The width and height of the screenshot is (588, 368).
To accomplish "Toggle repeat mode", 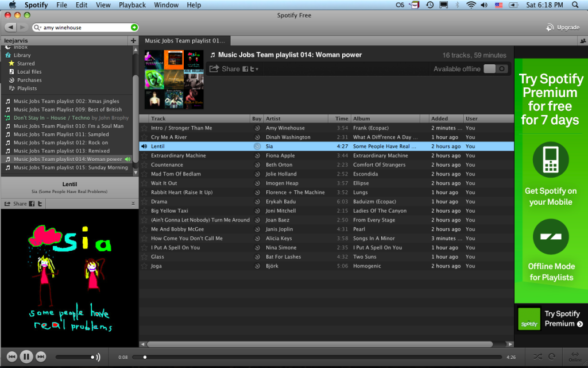I will coord(552,356).
